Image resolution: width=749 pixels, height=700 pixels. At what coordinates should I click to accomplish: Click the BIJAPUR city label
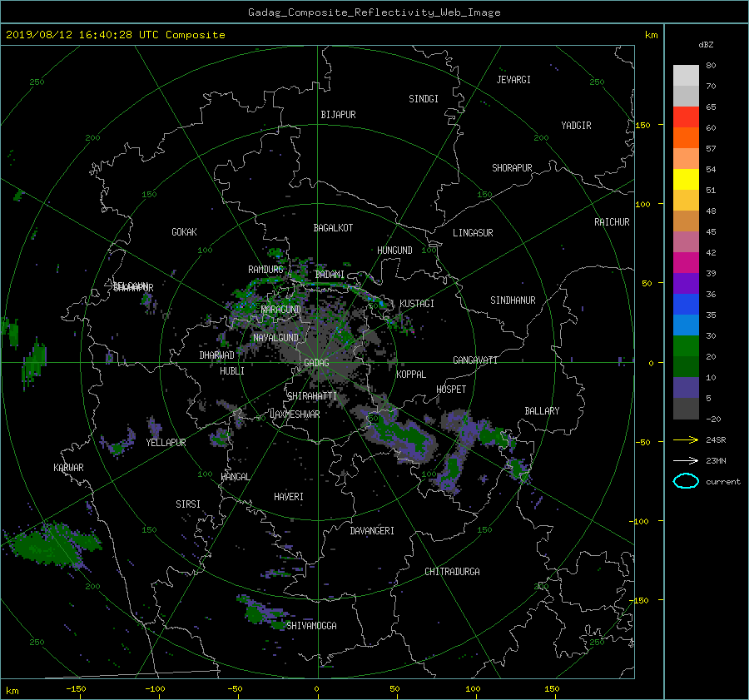[x=338, y=115]
